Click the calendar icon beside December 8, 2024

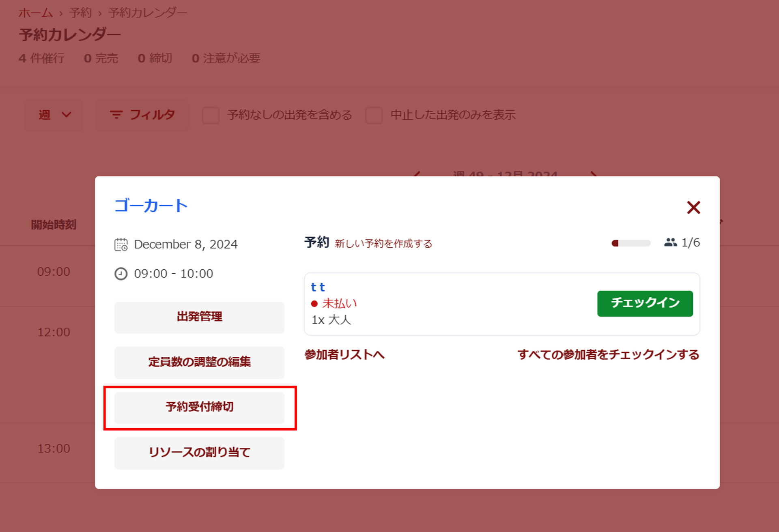pyautogui.click(x=121, y=245)
